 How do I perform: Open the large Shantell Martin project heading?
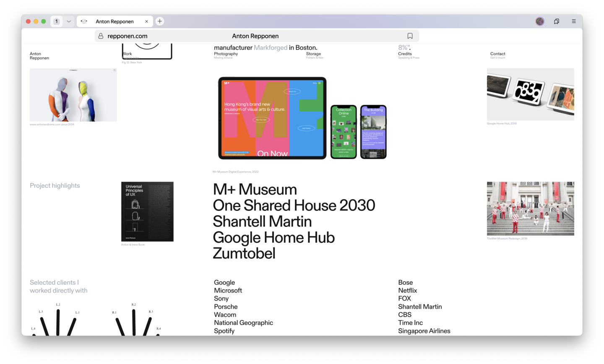coord(262,221)
